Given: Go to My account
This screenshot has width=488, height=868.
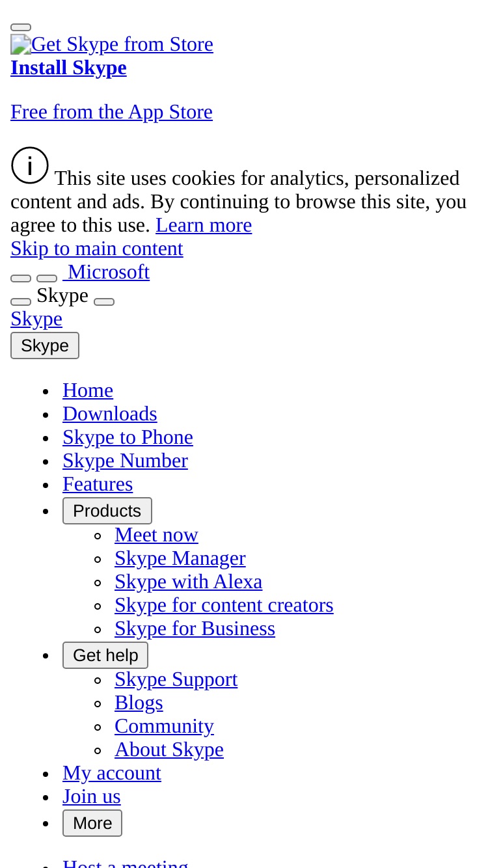Looking at the screenshot, I should click(x=112, y=773).
